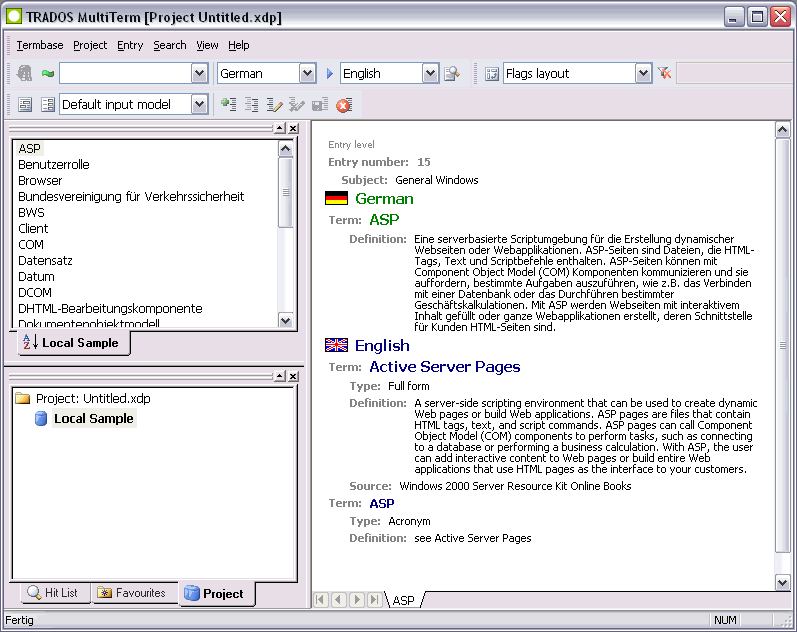Click the language search icon beside English
This screenshot has height=632, width=797.
[452, 74]
